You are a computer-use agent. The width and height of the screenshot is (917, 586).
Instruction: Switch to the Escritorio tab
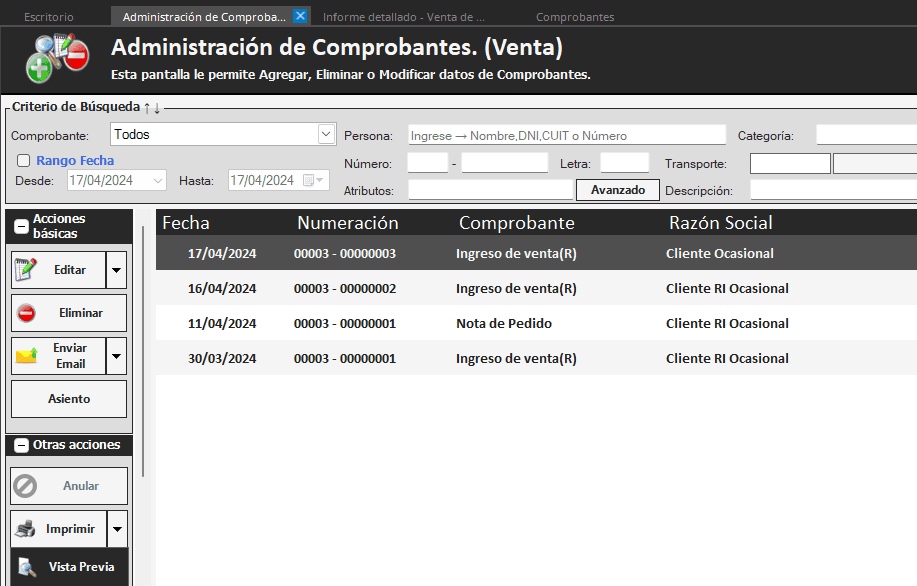48,17
